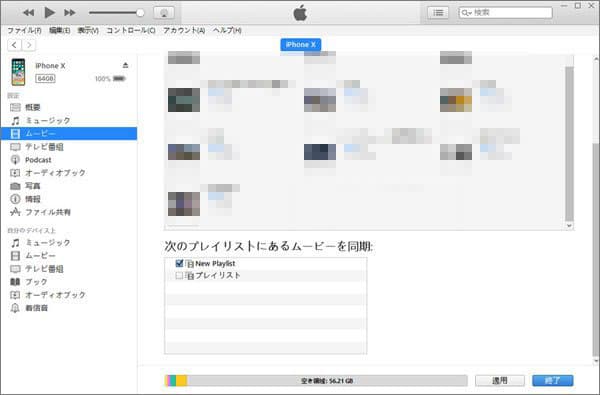Click the storage capacity bar
This screenshot has height=395, width=600.
click(x=316, y=380)
